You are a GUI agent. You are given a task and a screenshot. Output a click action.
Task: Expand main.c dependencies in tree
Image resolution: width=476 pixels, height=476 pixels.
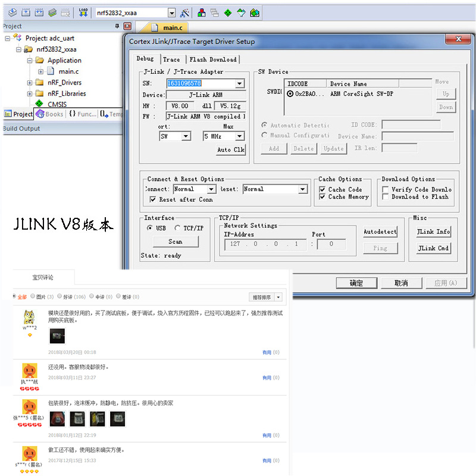click(40, 71)
